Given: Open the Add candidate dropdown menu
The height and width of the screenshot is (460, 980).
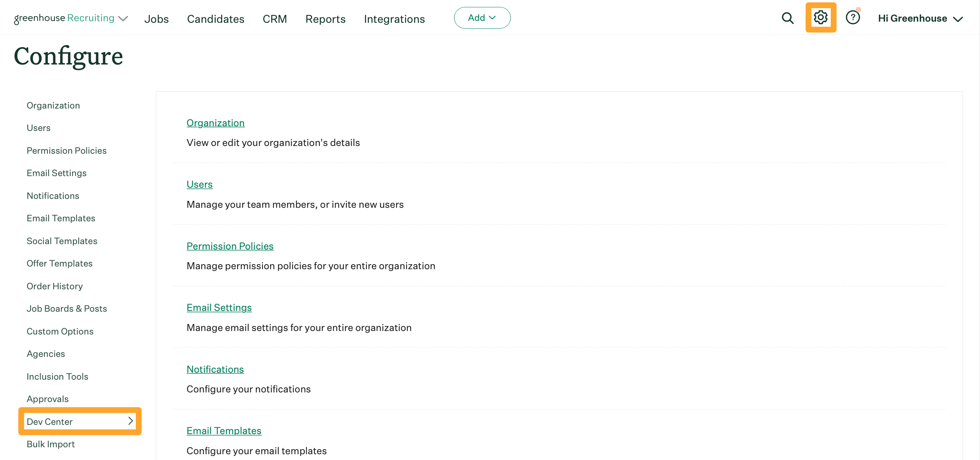Looking at the screenshot, I should tap(482, 17).
